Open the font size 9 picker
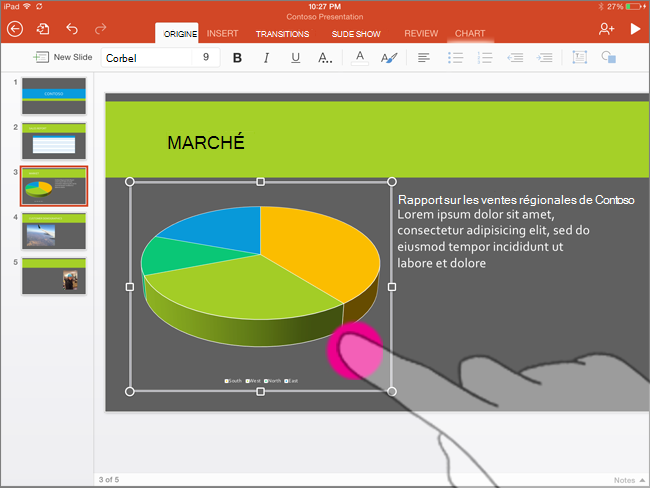650x488 pixels. [x=206, y=57]
